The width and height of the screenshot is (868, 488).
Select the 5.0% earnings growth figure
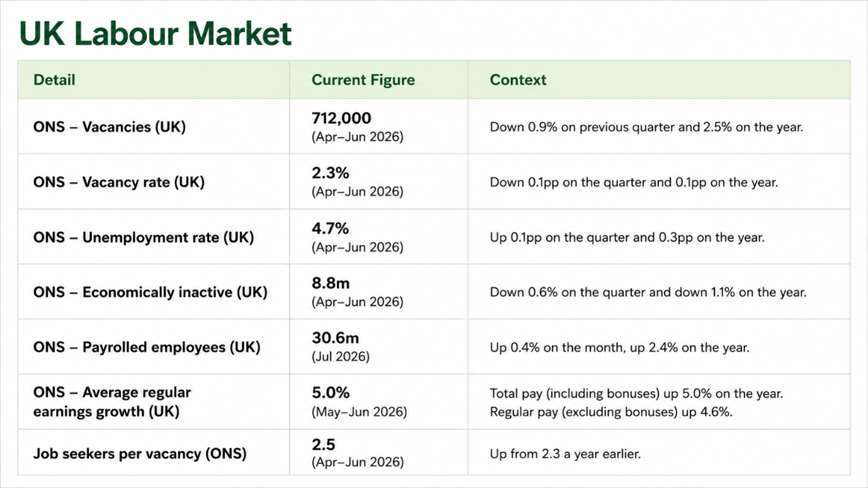click(x=330, y=393)
